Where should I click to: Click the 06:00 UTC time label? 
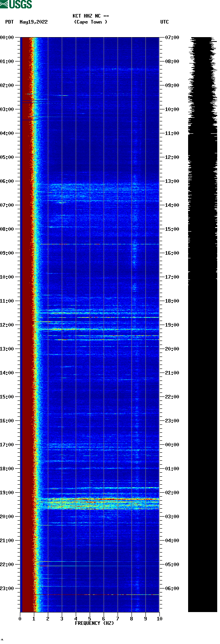tap(172, 589)
